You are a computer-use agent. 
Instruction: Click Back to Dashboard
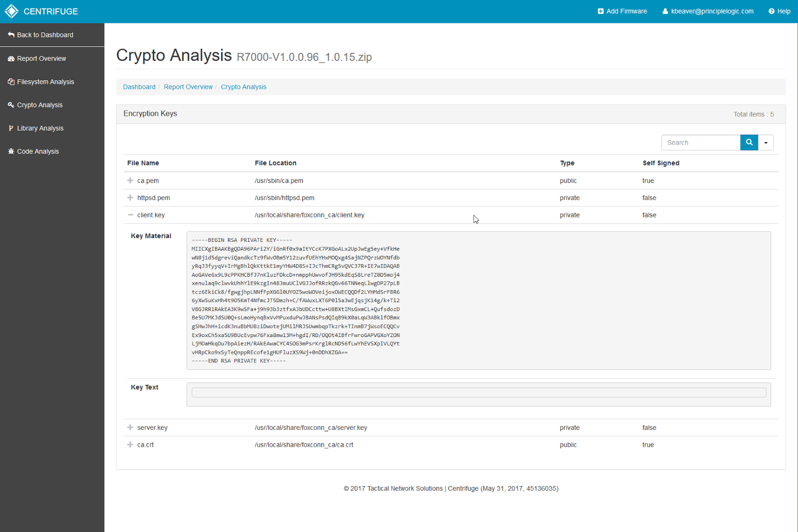click(x=44, y=35)
